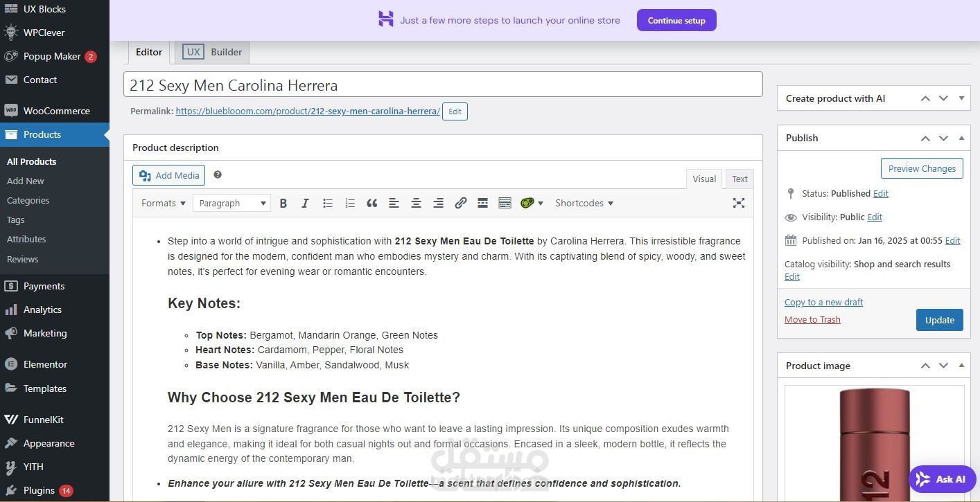This screenshot has height=502, width=980.
Task: Open WooCommerce in the sidebar
Action: coord(55,111)
